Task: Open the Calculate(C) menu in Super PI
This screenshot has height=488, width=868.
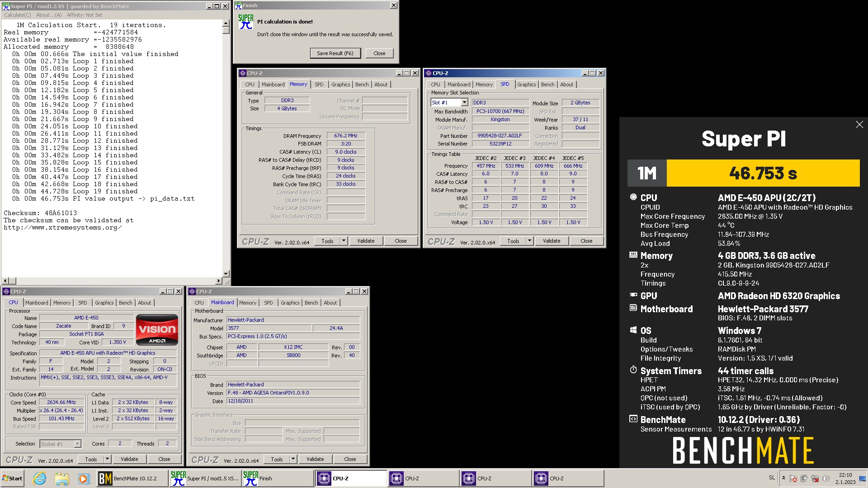Action: point(17,15)
